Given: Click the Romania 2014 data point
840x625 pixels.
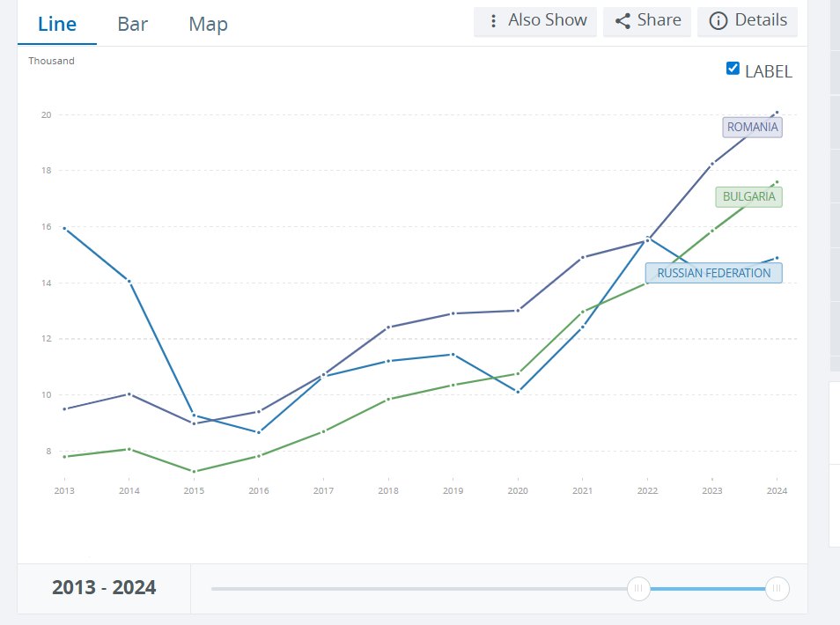Looking at the screenshot, I should pos(129,394).
